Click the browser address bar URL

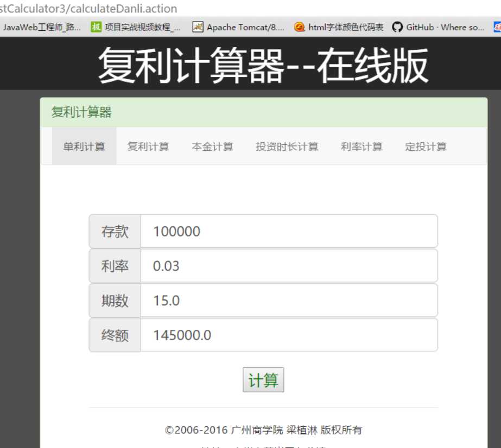(x=87, y=8)
